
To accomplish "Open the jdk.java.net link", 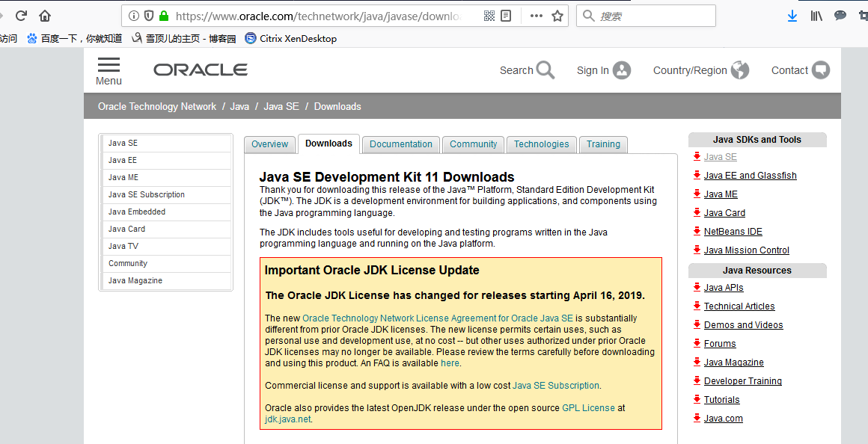I will [288, 419].
